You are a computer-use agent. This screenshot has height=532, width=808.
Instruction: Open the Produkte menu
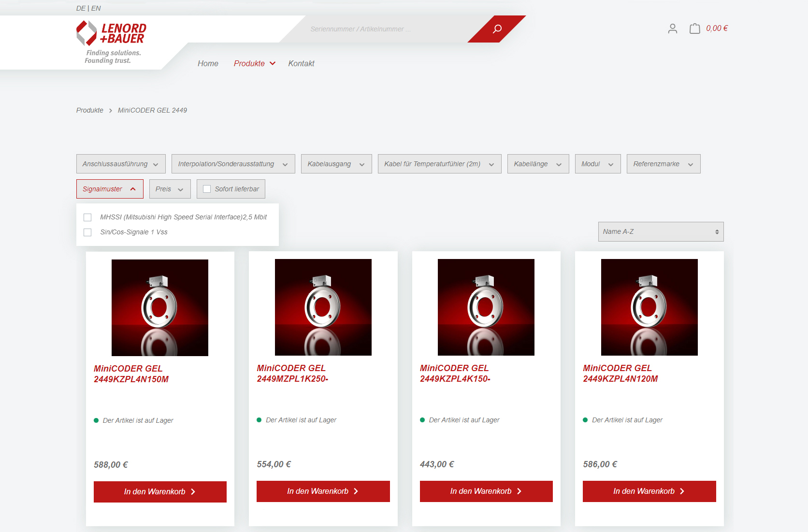255,63
